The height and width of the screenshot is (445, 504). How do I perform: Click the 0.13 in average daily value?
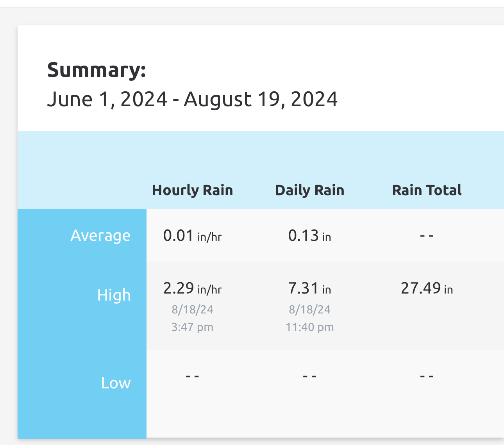[x=309, y=236]
